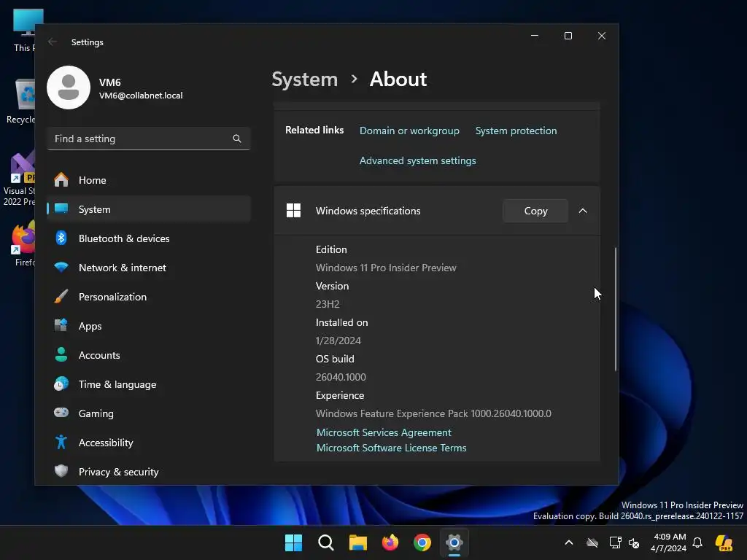Click the network display tray icon
The image size is (747, 560).
[615, 542]
